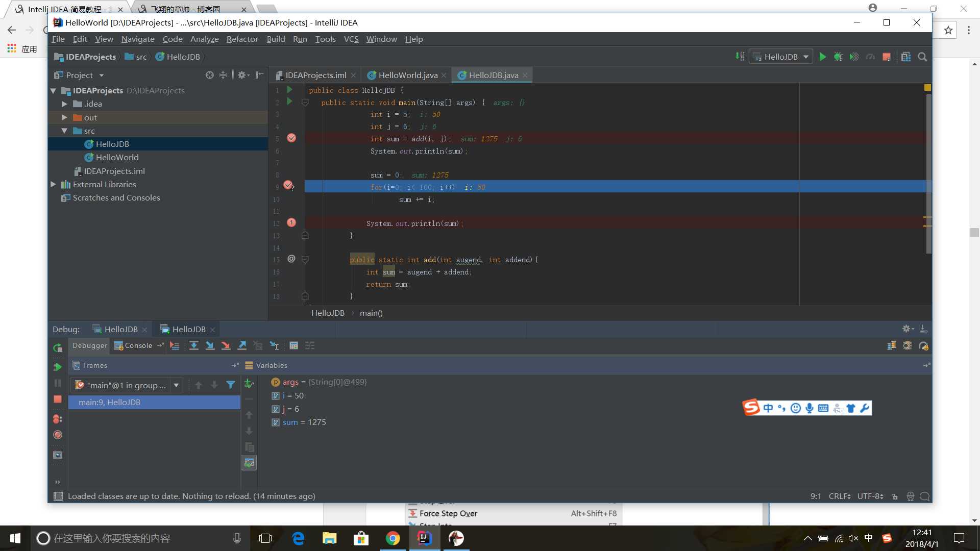Step Out with the blue up arrow
The height and width of the screenshot is (551, 980).
pyautogui.click(x=242, y=346)
